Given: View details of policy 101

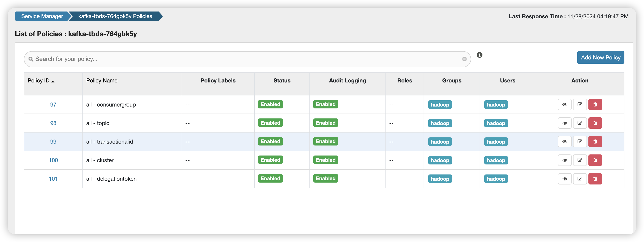Looking at the screenshot, I should [x=565, y=179].
